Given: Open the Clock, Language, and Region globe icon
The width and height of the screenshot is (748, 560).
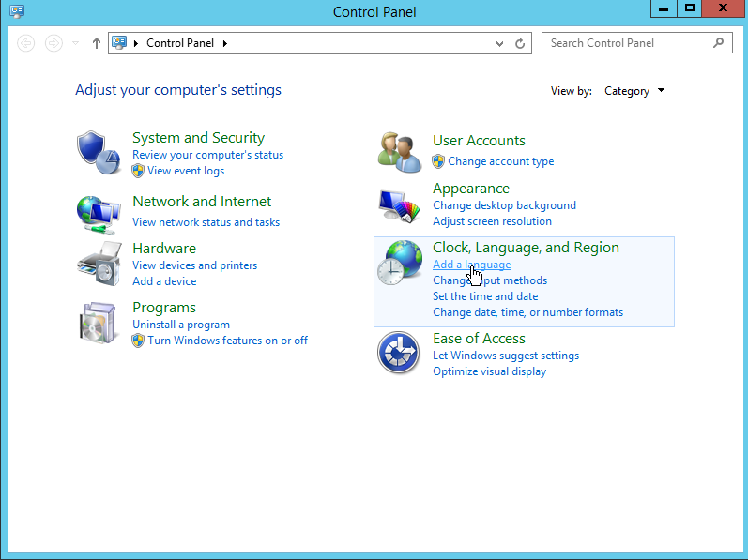Looking at the screenshot, I should (x=399, y=263).
